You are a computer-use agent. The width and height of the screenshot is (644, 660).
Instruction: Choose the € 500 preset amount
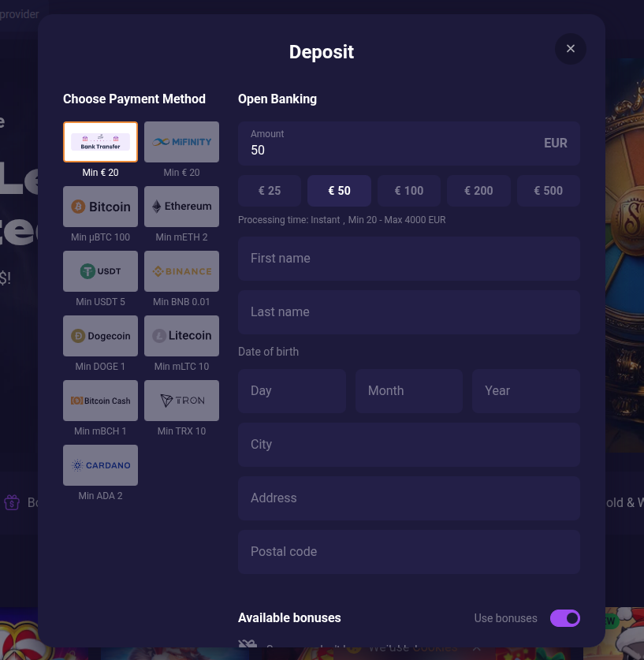(548, 191)
